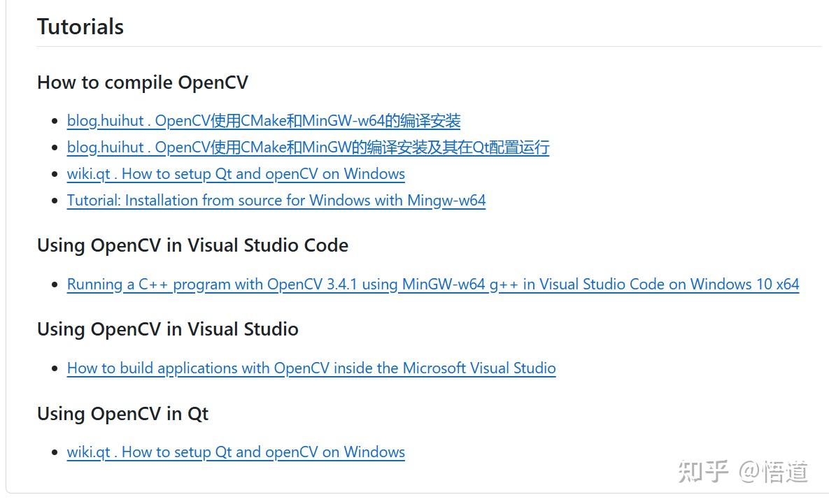
Task: Click the @悟道 username watermark
Action: pyautogui.click(x=774, y=472)
